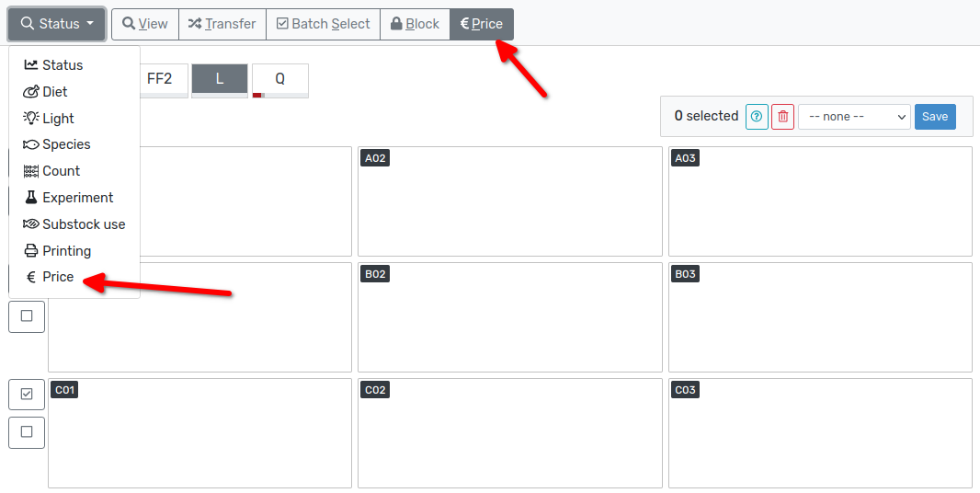Switch to the Q rack tab
This screenshot has width=980, height=493.
click(x=279, y=79)
